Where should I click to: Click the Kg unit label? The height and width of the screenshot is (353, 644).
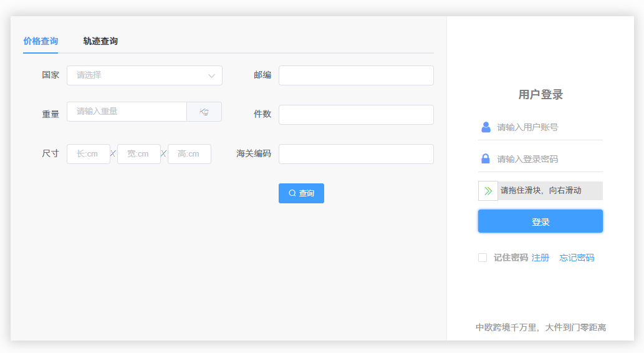click(x=204, y=112)
